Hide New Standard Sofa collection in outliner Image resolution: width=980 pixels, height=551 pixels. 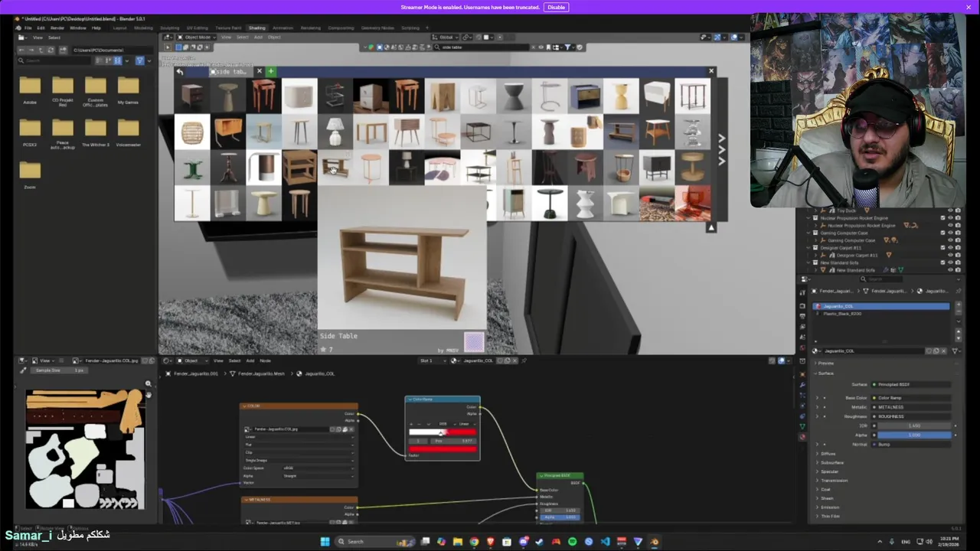pyautogui.click(x=950, y=262)
